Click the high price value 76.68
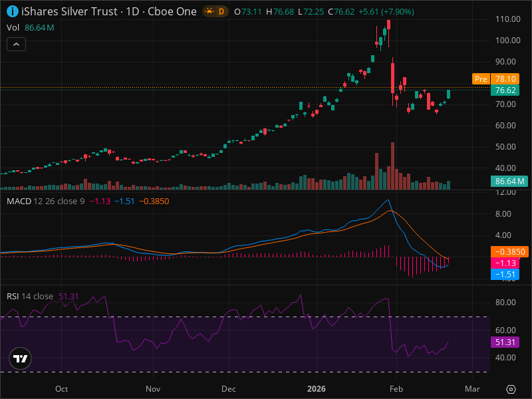The height and width of the screenshot is (399, 532). click(x=284, y=12)
